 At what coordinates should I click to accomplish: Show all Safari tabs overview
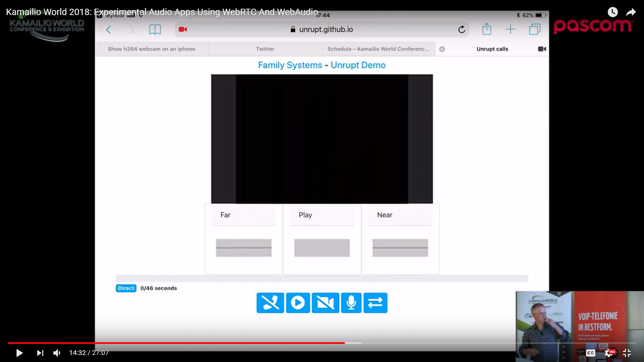point(535,29)
